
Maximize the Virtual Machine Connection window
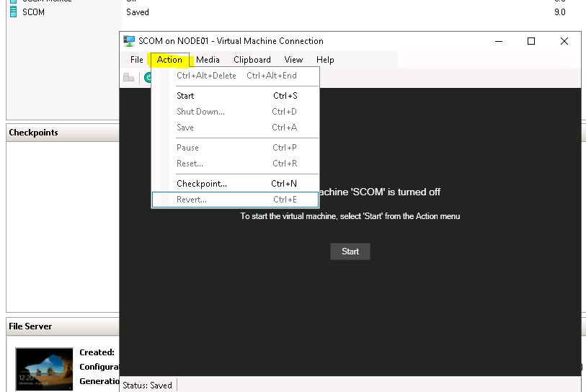click(x=531, y=41)
